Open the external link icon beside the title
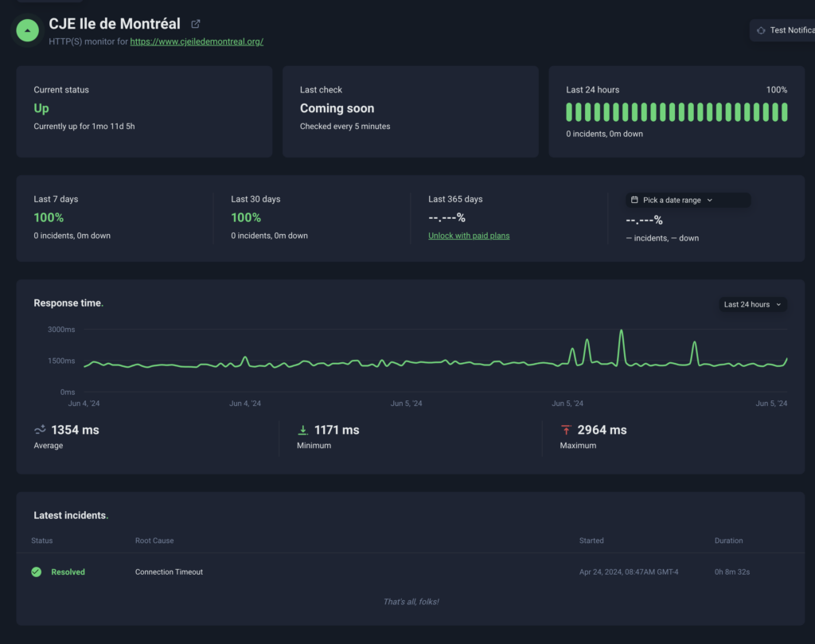The image size is (815, 644). click(196, 24)
